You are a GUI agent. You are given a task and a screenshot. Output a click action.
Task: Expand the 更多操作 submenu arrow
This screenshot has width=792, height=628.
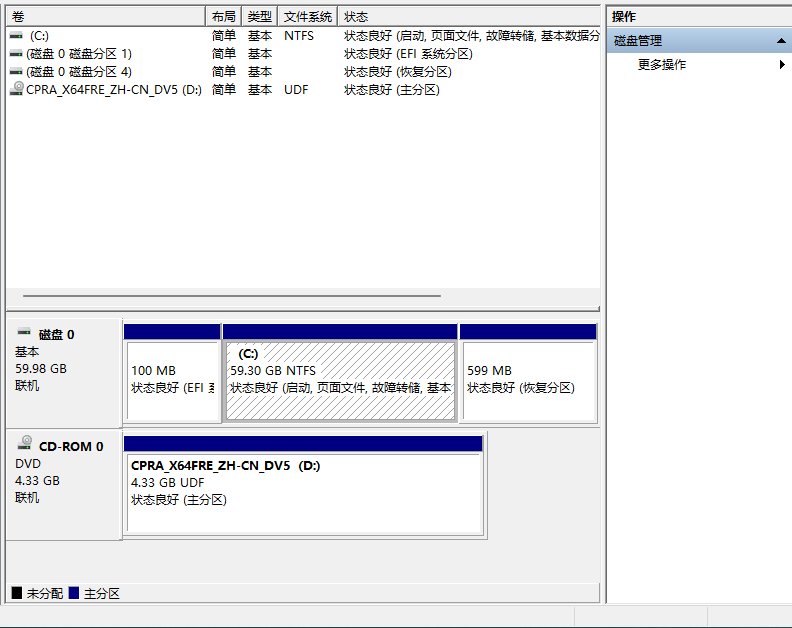point(782,65)
